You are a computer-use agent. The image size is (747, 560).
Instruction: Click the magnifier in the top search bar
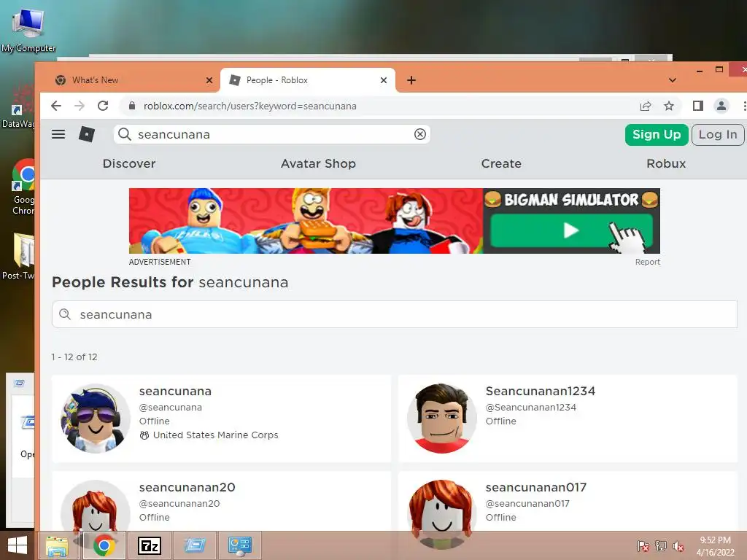pos(124,134)
